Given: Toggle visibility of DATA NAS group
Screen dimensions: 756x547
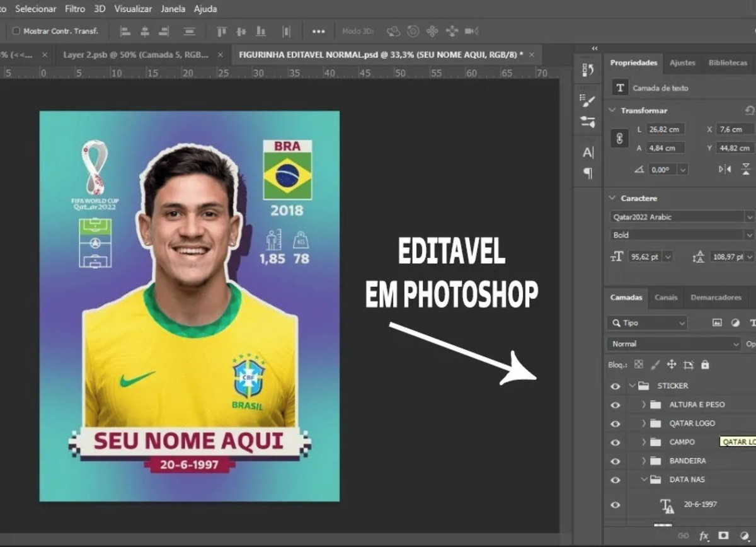Looking at the screenshot, I should [616, 480].
